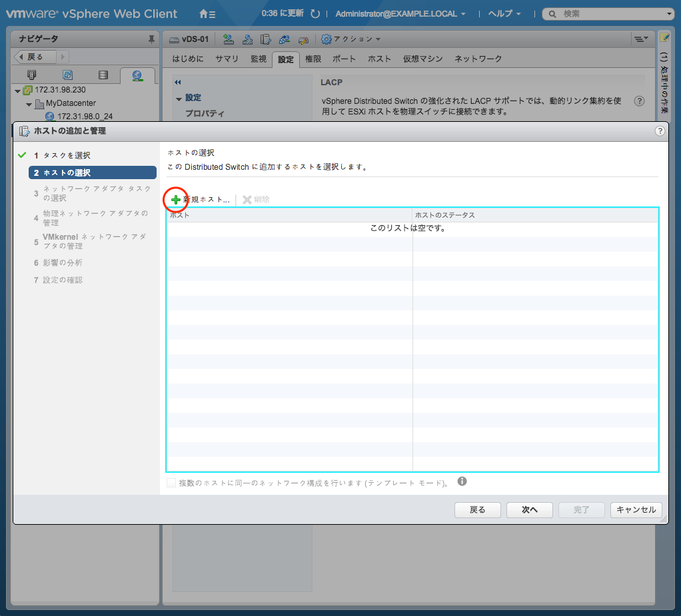
Task: Click the MyDatacenter building icon
Action: click(39, 104)
